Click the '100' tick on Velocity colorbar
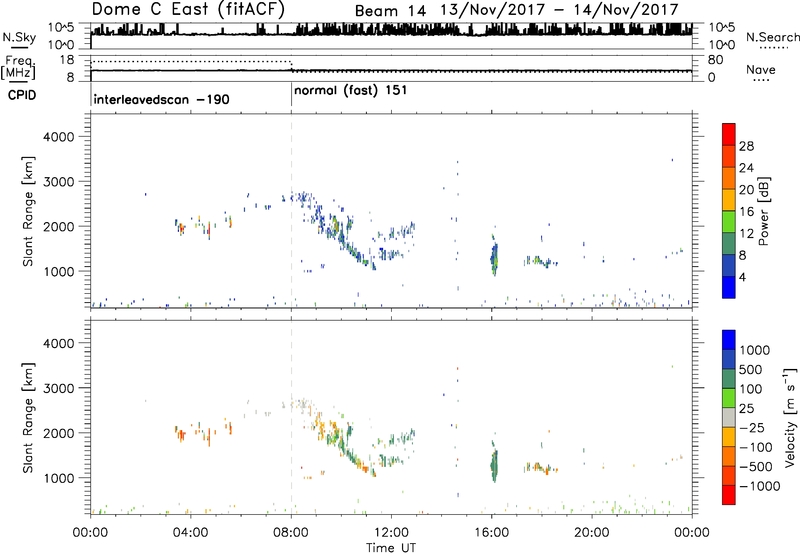 [x=751, y=389]
